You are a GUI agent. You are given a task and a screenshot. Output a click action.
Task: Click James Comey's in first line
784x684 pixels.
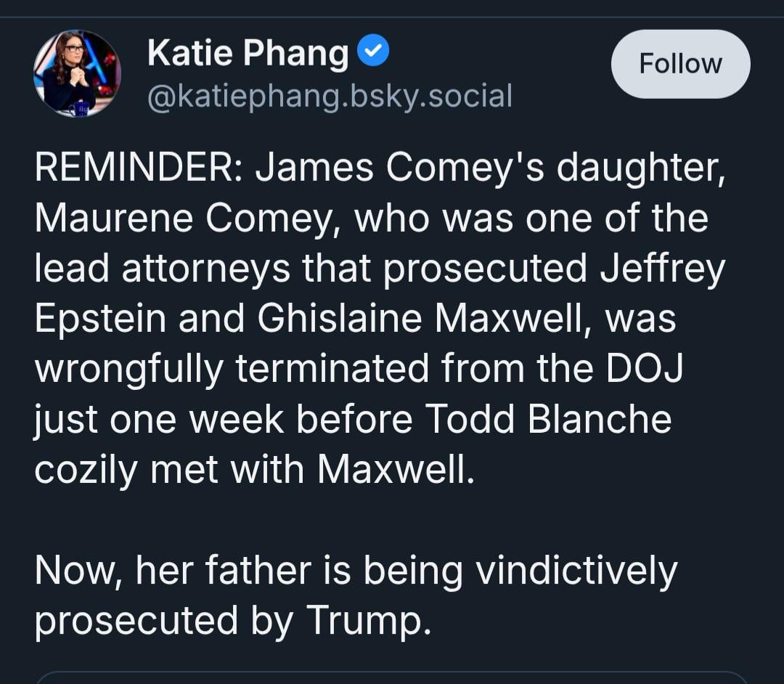(399, 168)
